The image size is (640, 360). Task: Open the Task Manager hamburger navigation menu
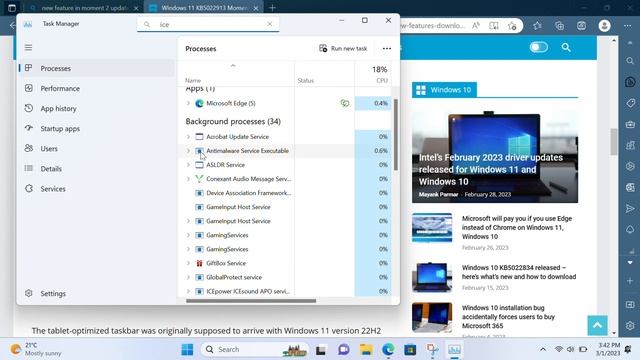tap(28, 48)
